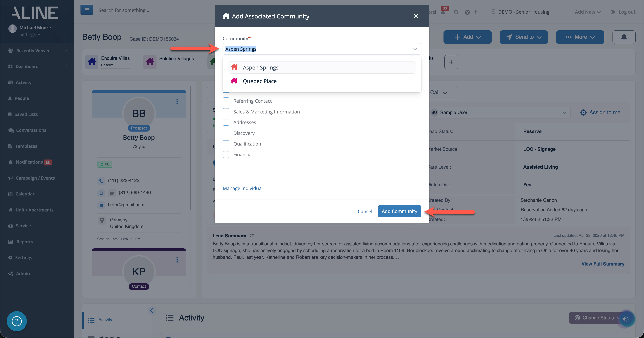This screenshot has width=644, height=338.
Task: Open the Send to dropdown
Action: click(524, 37)
